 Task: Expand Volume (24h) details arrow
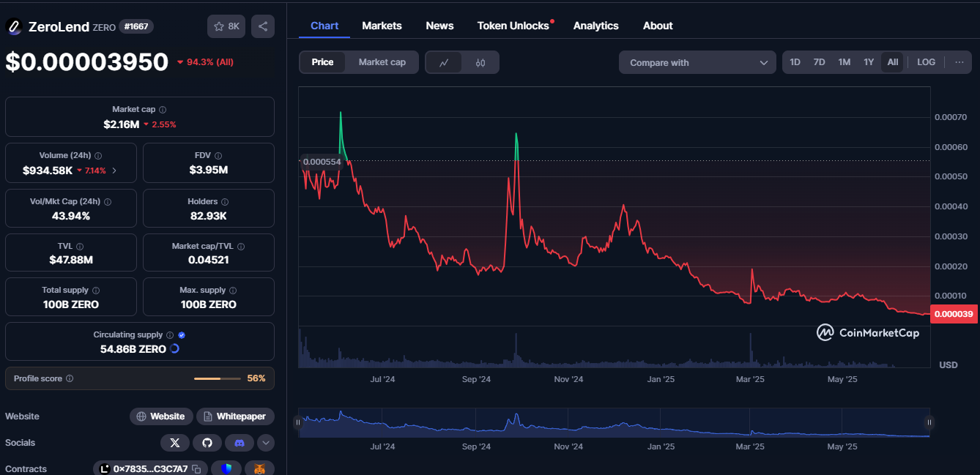click(114, 171)
